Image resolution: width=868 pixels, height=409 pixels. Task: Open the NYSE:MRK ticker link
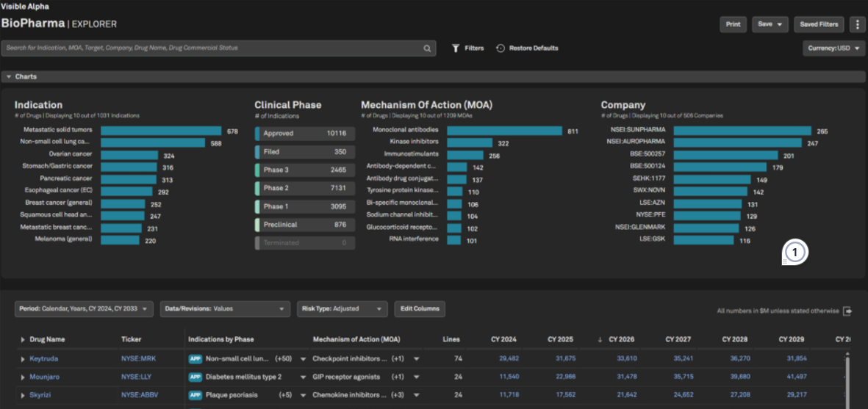[138, 358]
